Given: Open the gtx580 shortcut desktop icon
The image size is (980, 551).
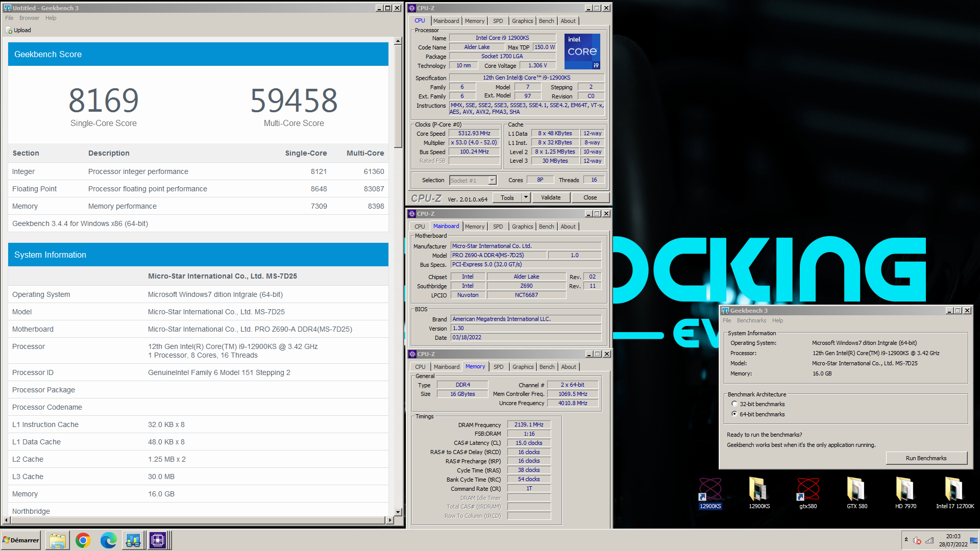Looking at the screenshot, I should 808,493.
